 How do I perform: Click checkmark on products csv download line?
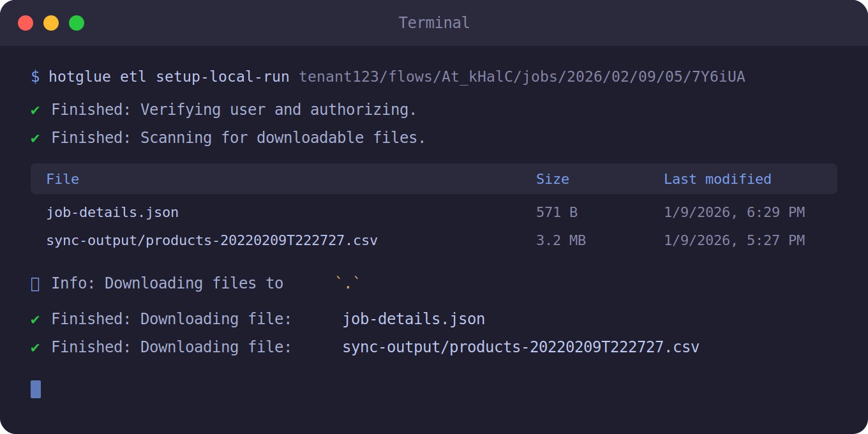coord(35,348)
